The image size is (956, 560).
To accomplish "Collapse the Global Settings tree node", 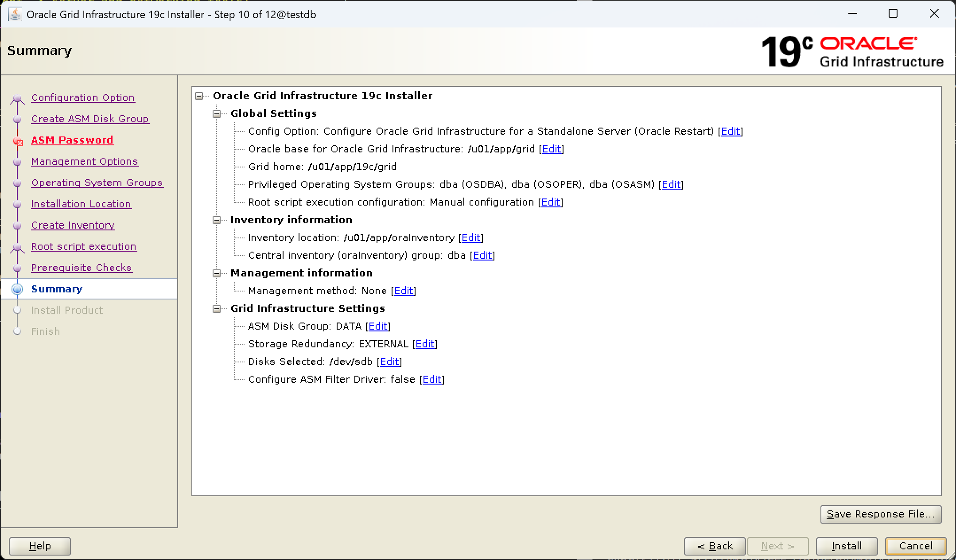I will click(217, 114).
